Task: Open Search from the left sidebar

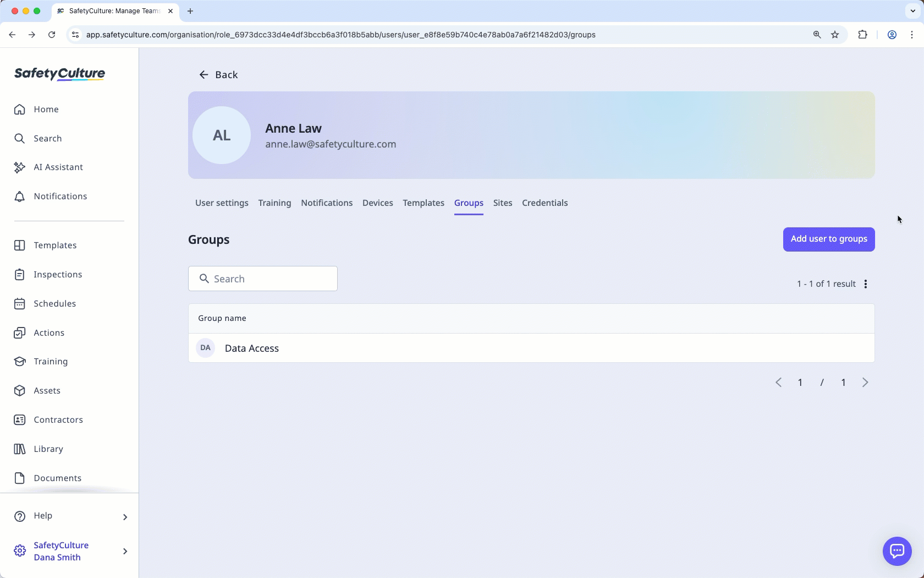Action: 37,138
